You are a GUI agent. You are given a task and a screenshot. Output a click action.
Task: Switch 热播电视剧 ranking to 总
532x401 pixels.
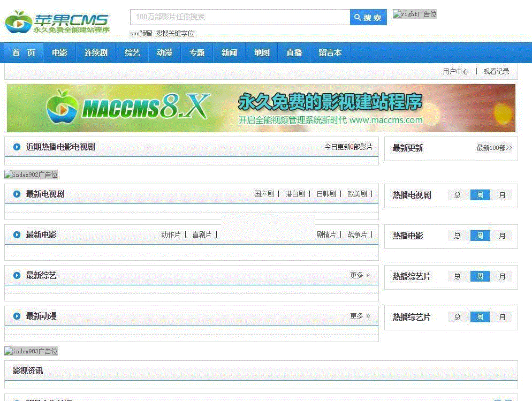click(x=457, y=195)
